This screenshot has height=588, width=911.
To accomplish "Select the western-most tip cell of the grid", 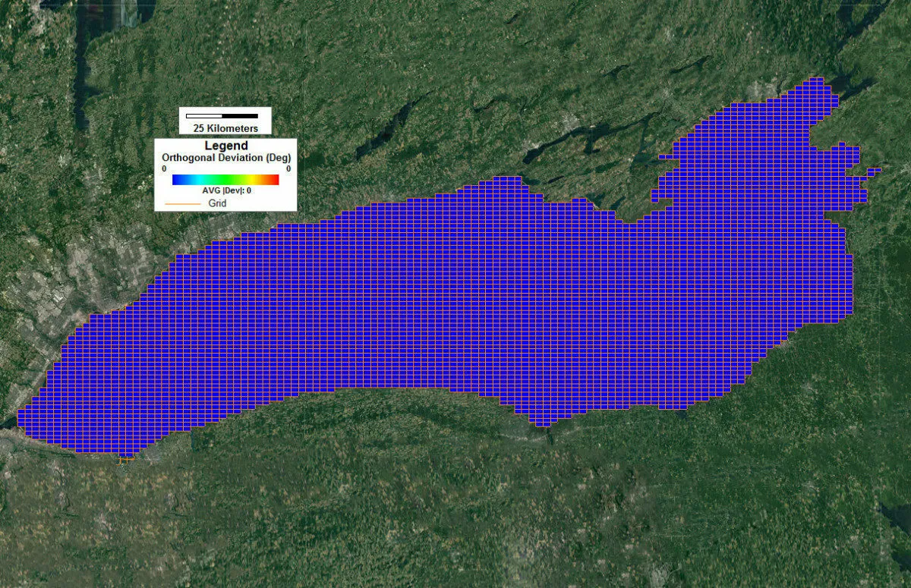I will 22,419.
